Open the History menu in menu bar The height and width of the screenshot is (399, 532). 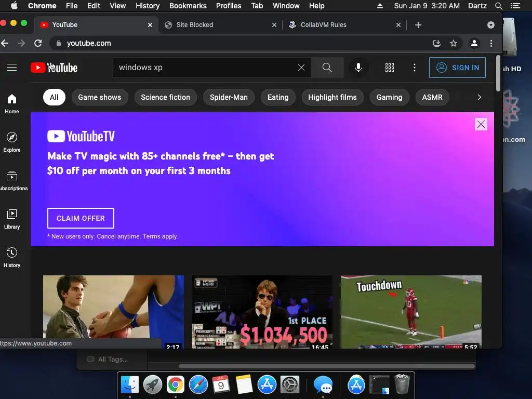(x=148, y=6)
